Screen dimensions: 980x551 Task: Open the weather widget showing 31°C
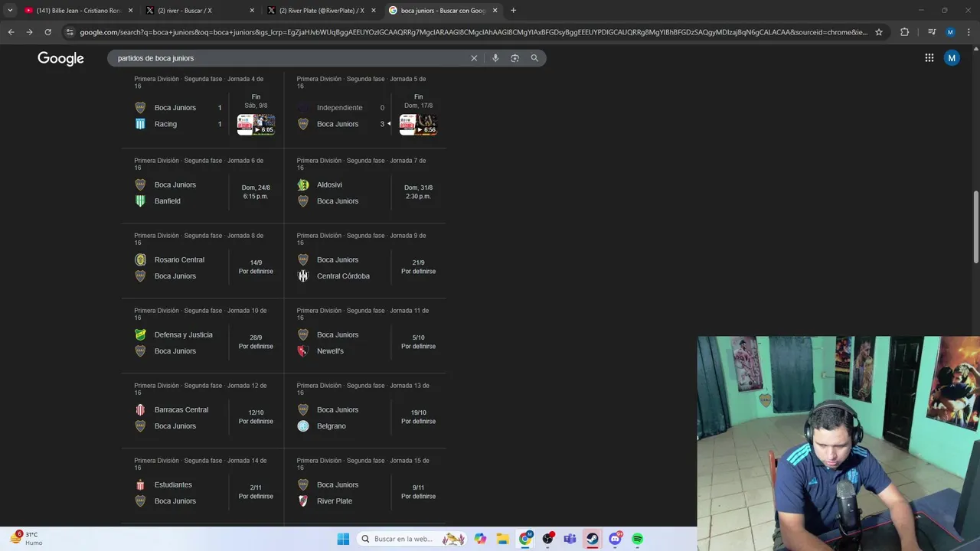(x=26, y=538)
